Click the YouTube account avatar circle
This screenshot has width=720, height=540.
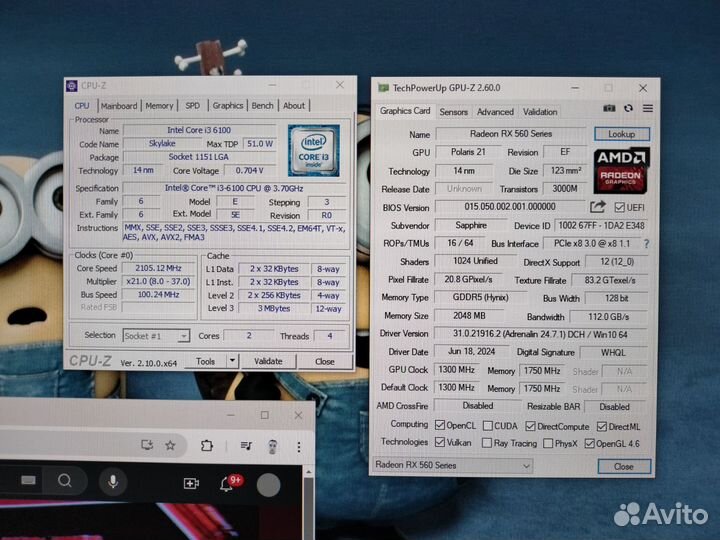pos(268,485)
